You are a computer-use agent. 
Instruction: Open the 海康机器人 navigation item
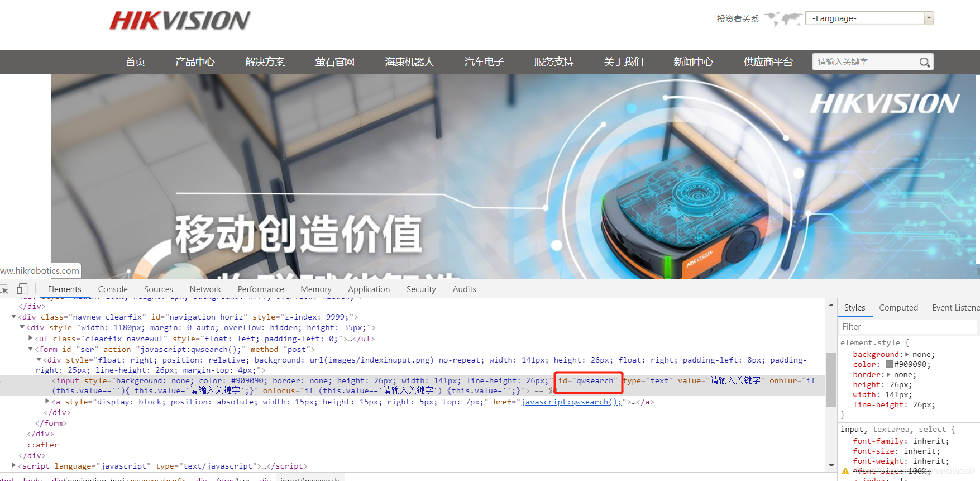pos(409,62)
